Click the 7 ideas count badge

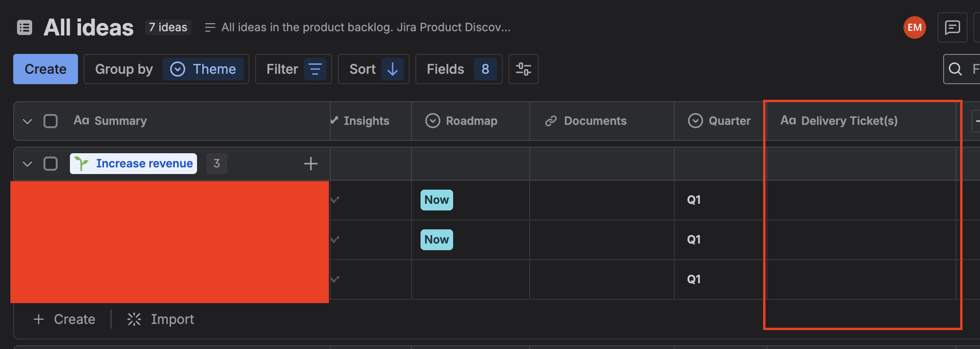[x=168, y=27]
